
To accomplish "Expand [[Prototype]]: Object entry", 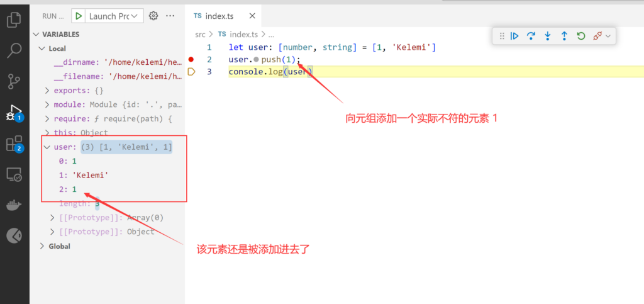I will (52, 232).
